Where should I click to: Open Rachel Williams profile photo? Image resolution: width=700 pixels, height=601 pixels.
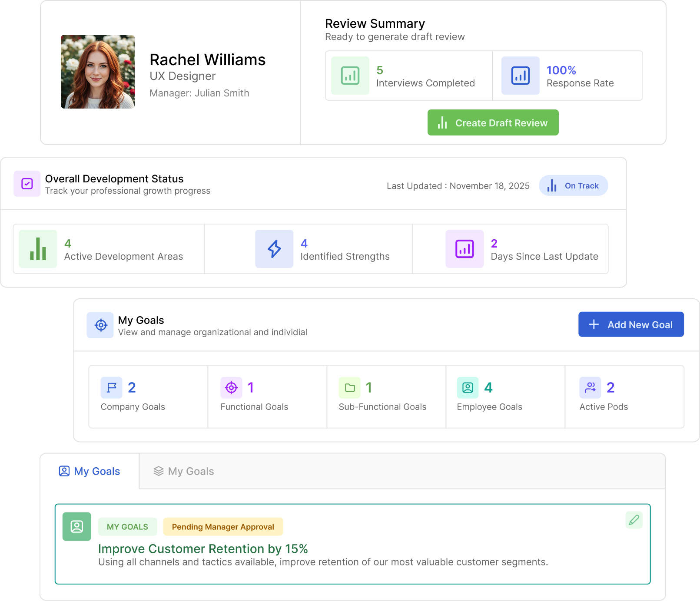point(98,72)
